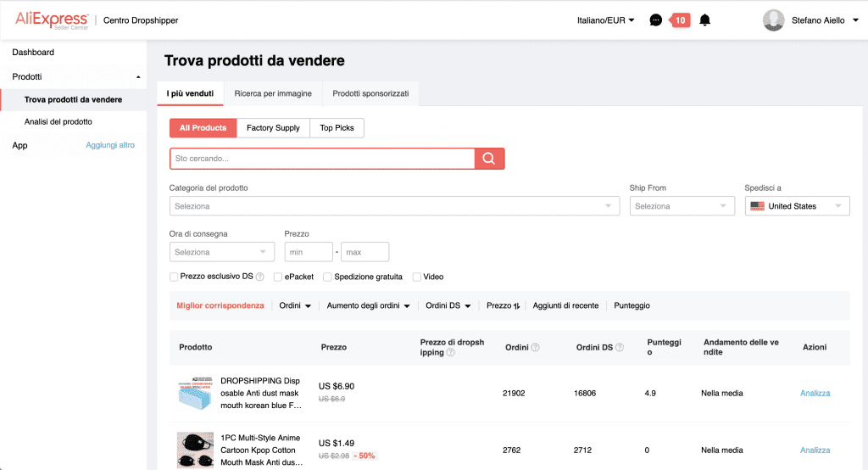The image size is (868, 470).
Task: Click the Aggiungi altro link
Action: [110, 145]
